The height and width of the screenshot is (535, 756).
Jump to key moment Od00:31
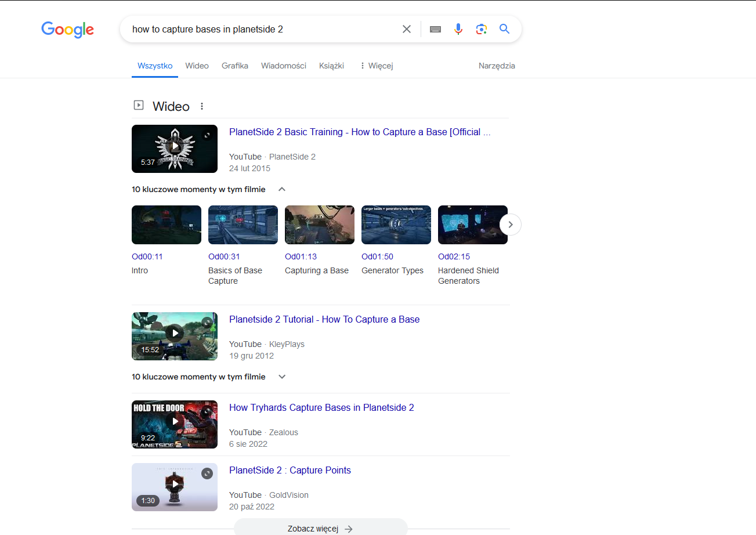click(x=224, y=256)
